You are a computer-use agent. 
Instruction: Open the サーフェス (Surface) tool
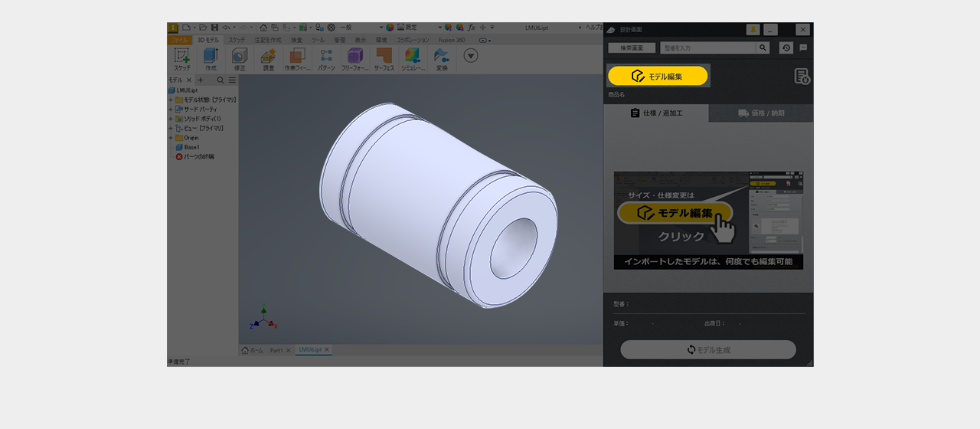(x=384, y=56)
